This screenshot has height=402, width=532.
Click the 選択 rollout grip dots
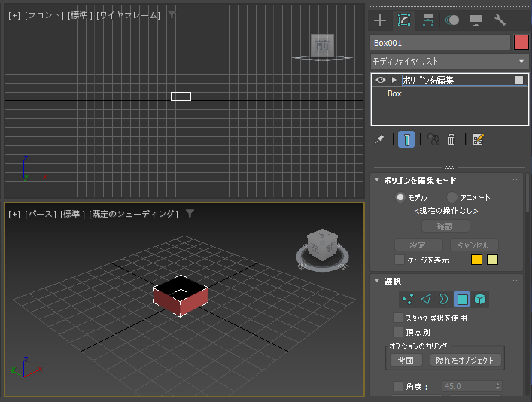[515, 281]
